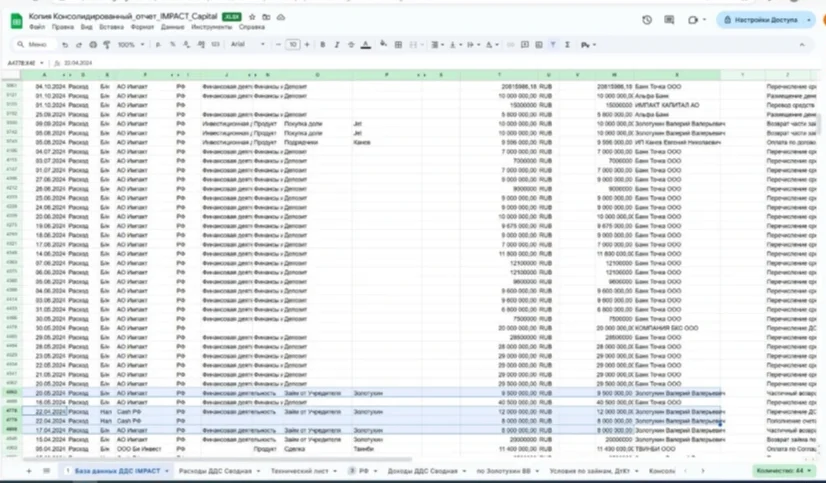Open the Вставка menu
Viewport: 826px width, 483px height.
(111, 27)
